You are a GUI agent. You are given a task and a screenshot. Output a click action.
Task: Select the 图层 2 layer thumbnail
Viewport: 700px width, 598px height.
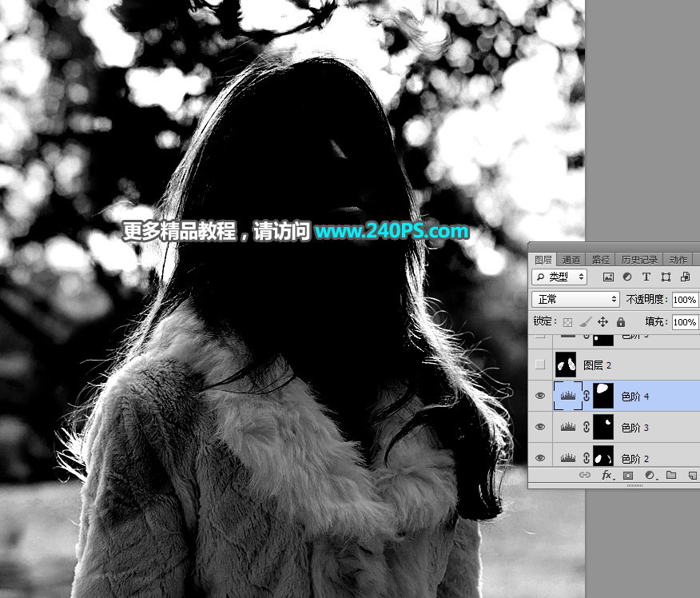pyautogui.click(x=565, y=365)
